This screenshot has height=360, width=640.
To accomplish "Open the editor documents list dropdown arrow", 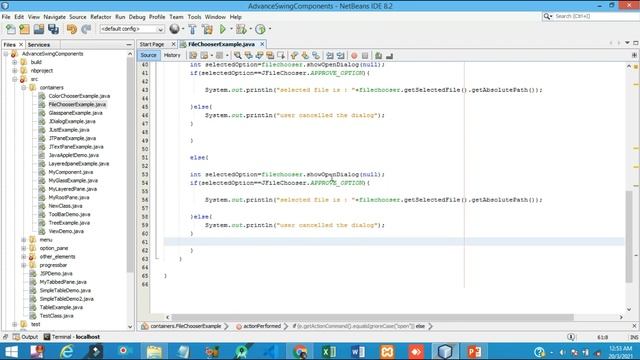I will pos(627,43).
